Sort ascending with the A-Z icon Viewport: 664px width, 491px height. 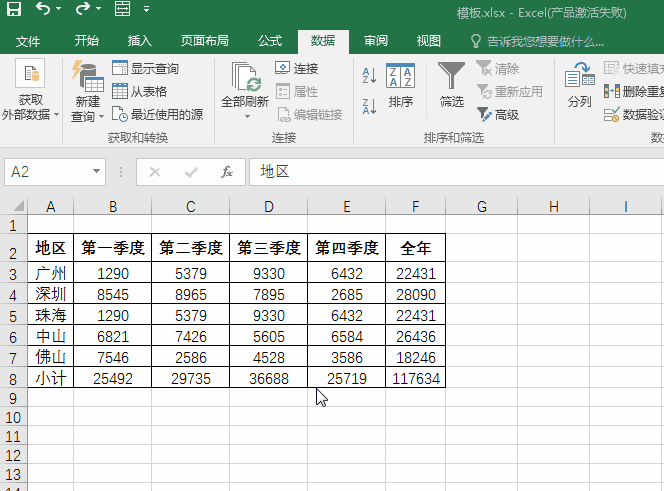[x=368, y=76]
